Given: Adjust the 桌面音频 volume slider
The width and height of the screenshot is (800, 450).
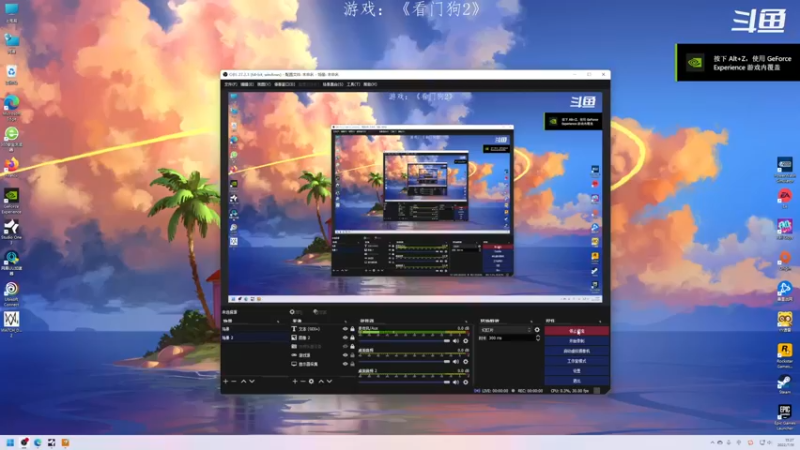Looking at the screenshot, I should 405,362.
